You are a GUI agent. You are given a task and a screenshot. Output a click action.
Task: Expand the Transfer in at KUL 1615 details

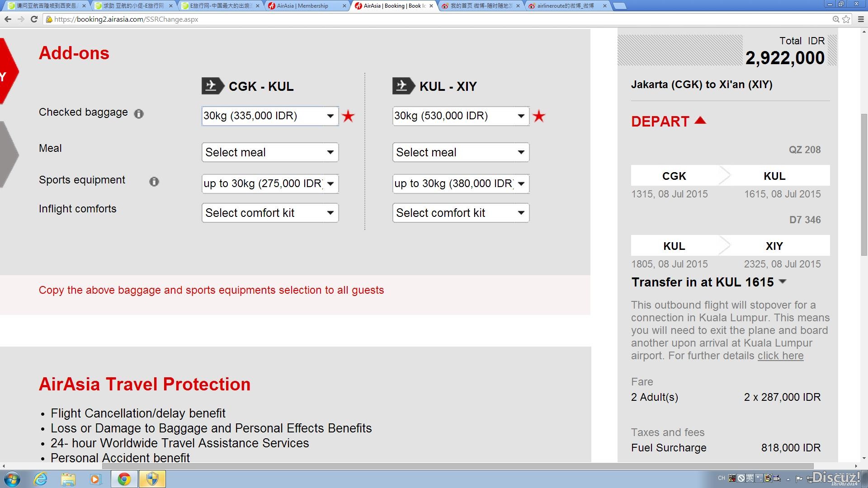pos(783,282)
